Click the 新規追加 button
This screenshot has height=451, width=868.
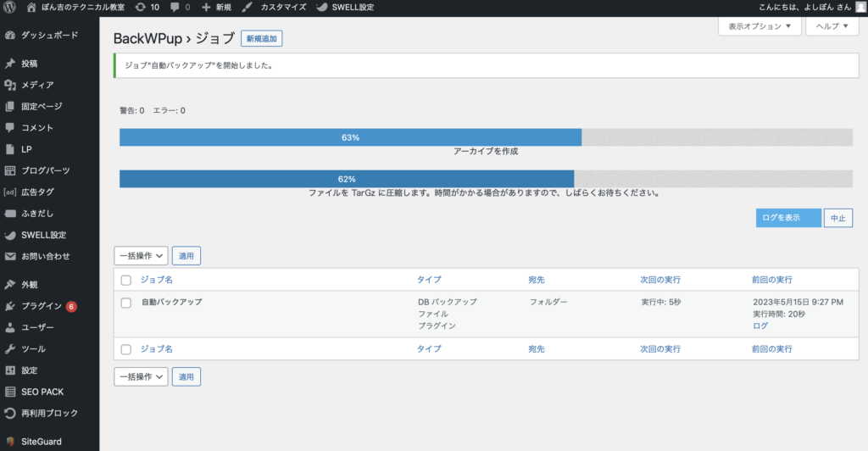pos(262,39)
